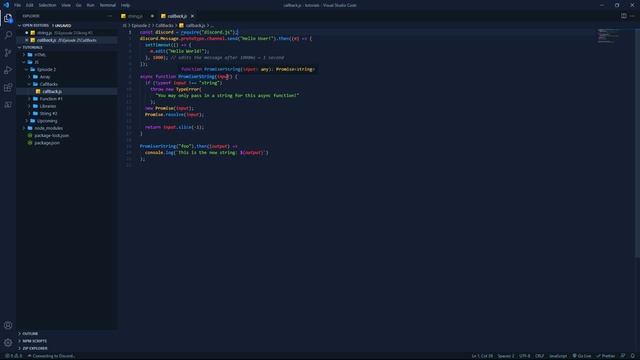Expand the HTML folder
This screenshot has height=360, width=640.
tap(67, 55)
